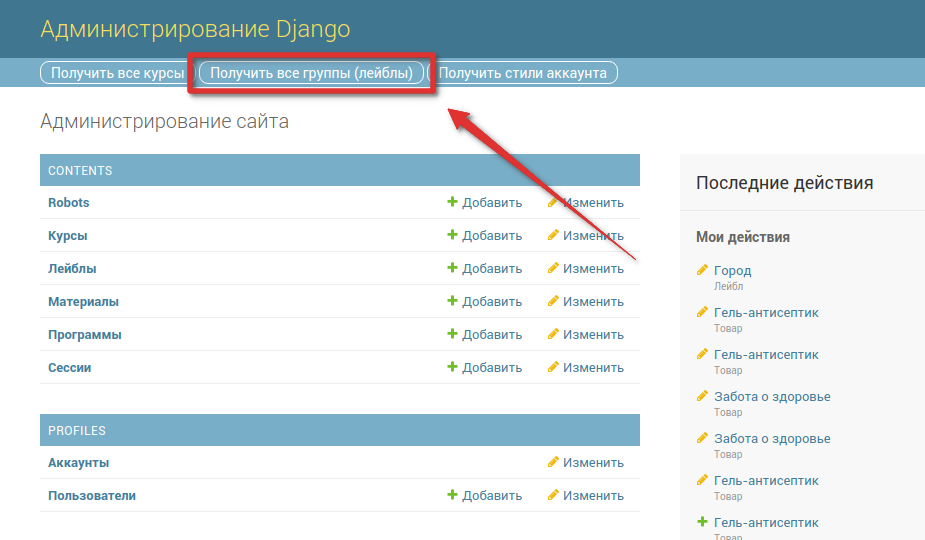Click the Мои действия subheading
The width and height of the screenshot is (925, 540).
click(x=743, y=237)
